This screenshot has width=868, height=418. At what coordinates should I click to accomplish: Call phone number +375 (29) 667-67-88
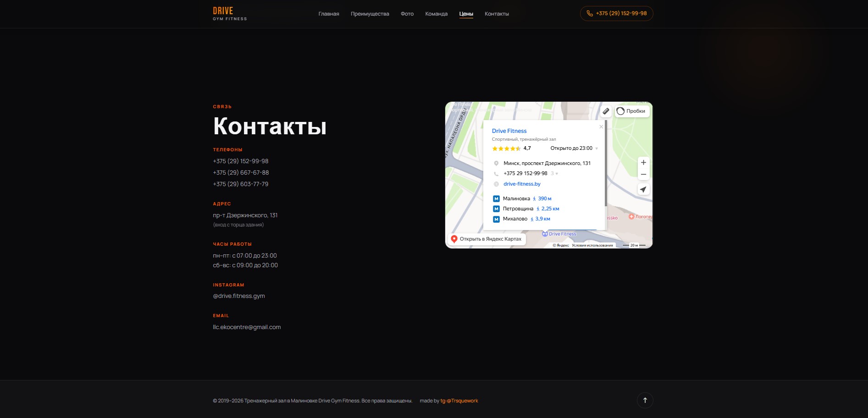[x=241, y=173]
